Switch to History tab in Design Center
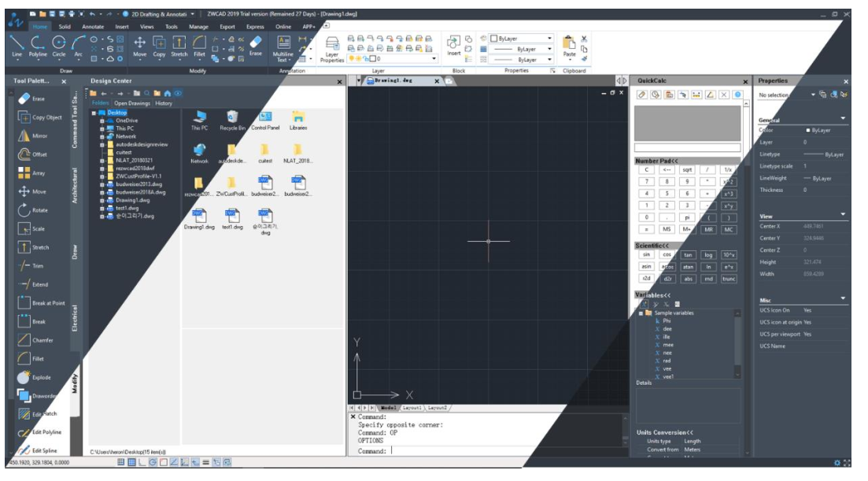This screenshot has height=481, width=868. coord(164,103)
